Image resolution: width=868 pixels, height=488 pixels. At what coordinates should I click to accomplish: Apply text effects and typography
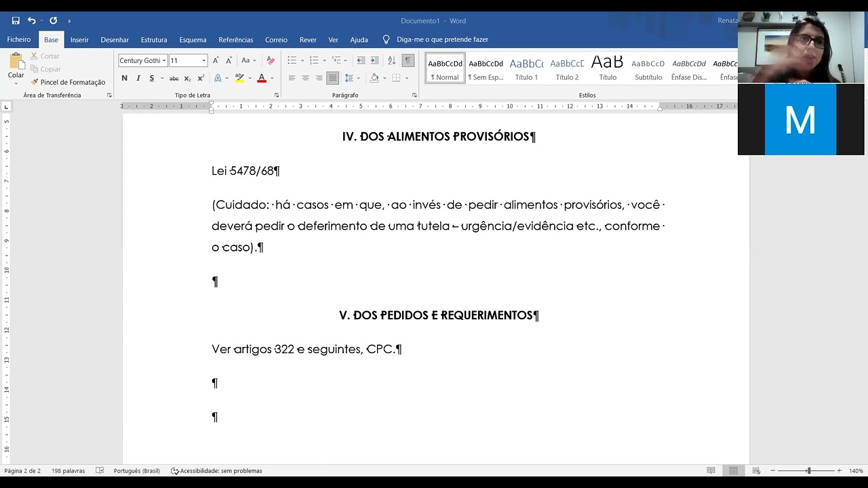point(218,78)
